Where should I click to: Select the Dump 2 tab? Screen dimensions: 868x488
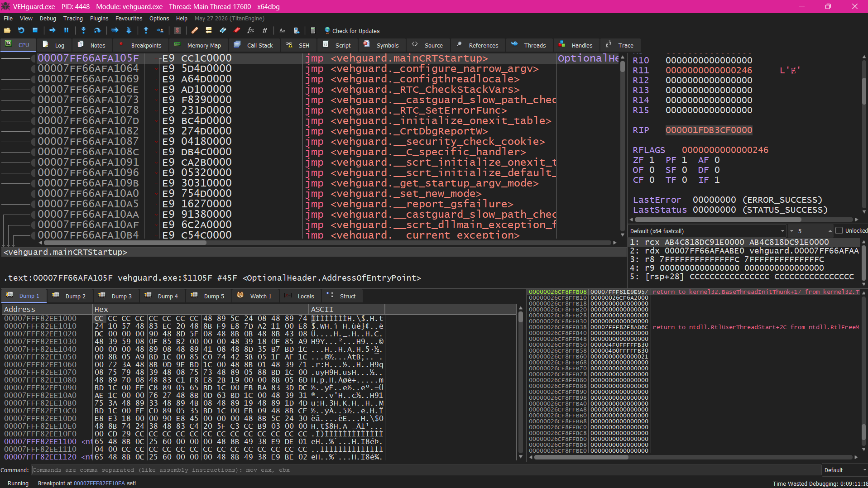point(70,296)
